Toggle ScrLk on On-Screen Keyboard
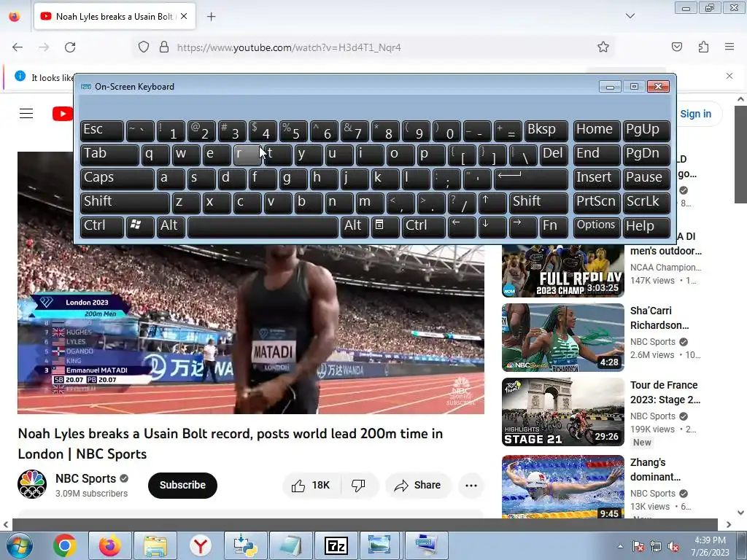Viewport: 747px width, 560px height. click(646, 203)
